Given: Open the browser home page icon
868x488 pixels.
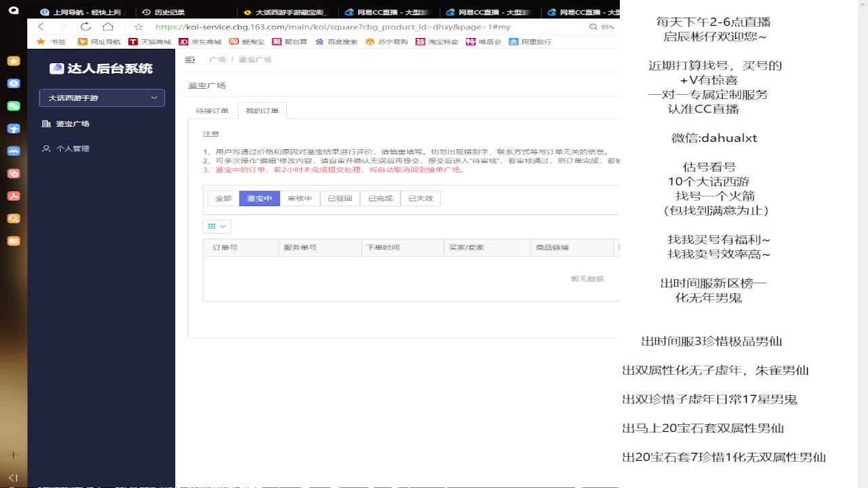Looking at the screenshot, I should (108, 26).
